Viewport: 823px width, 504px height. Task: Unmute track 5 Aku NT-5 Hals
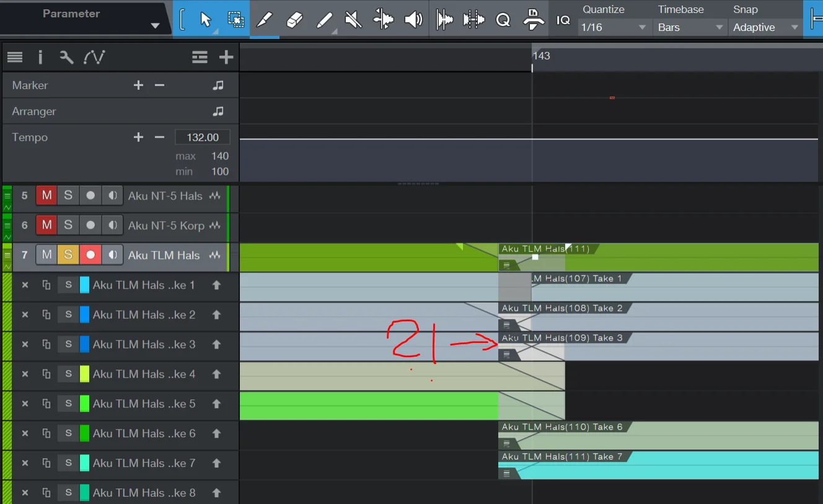pos(46,196)
